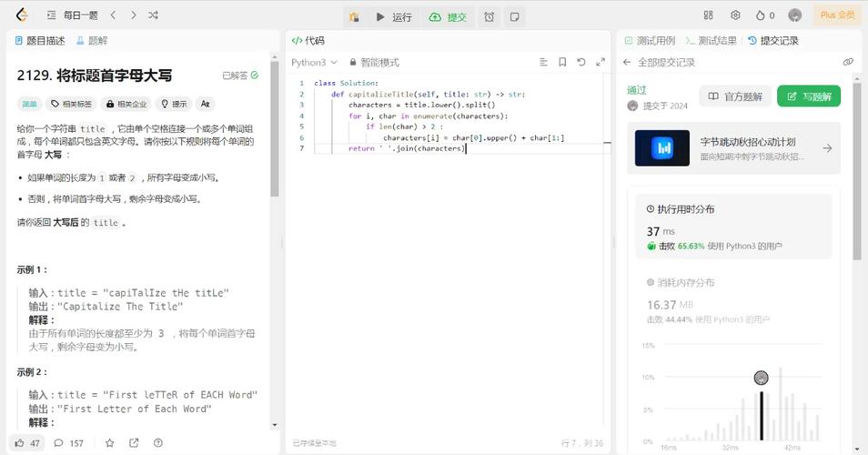Screen dimensions: 868x455
Task: Select the 执行用时分布 card
Action: 733,227
